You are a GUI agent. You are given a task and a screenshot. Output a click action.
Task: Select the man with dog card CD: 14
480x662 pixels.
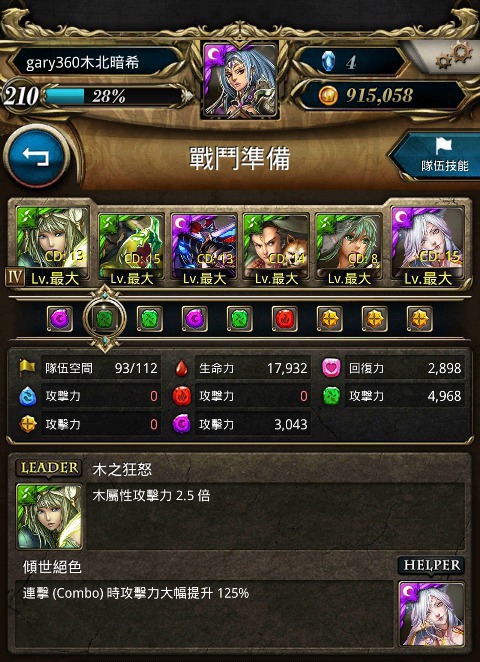coord(277,249)
